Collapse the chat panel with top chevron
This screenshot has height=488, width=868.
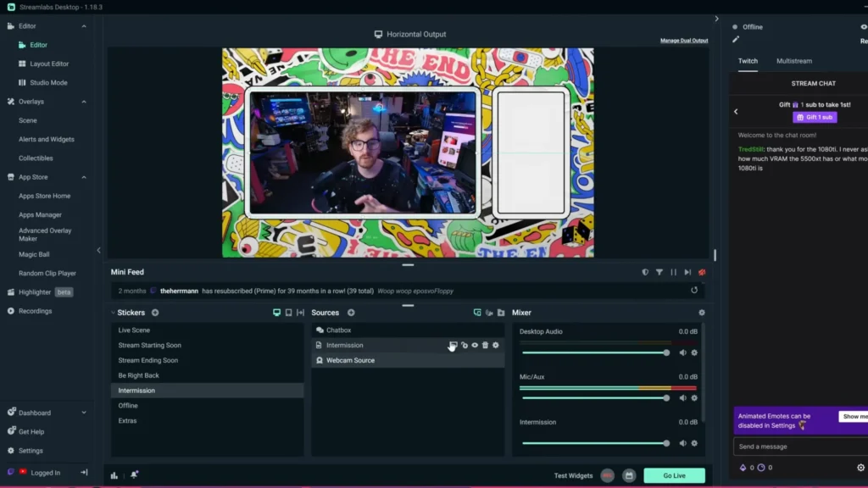click(x=716, y=19)
